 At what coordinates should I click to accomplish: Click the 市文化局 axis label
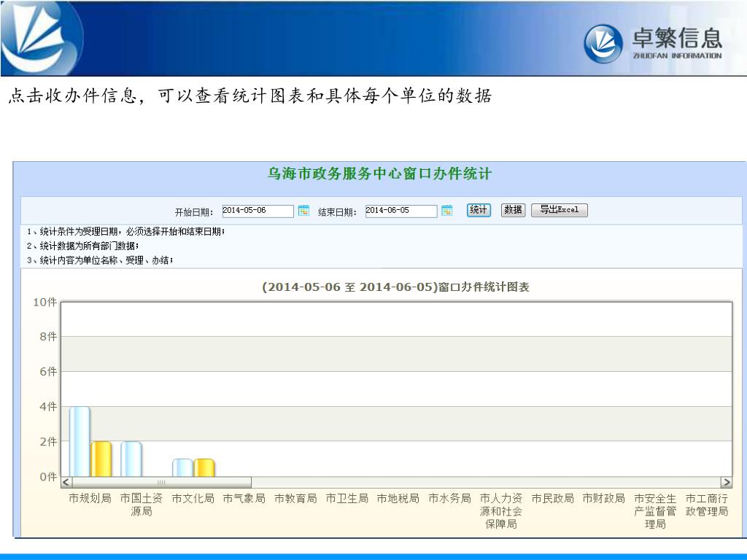coord(193,499)
